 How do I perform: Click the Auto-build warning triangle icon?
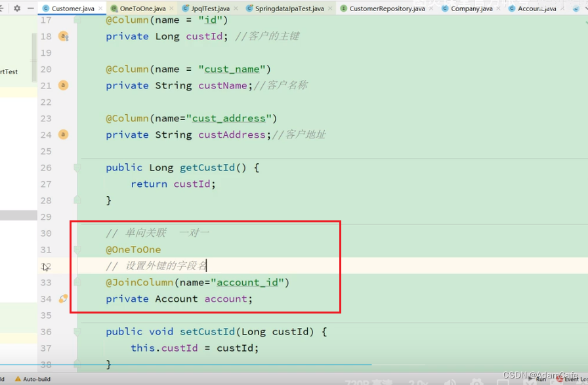point(18,379)
